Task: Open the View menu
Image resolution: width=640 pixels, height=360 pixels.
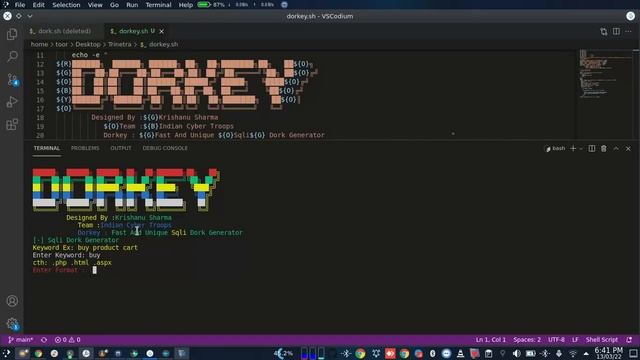Action: (x=95, y=5)
